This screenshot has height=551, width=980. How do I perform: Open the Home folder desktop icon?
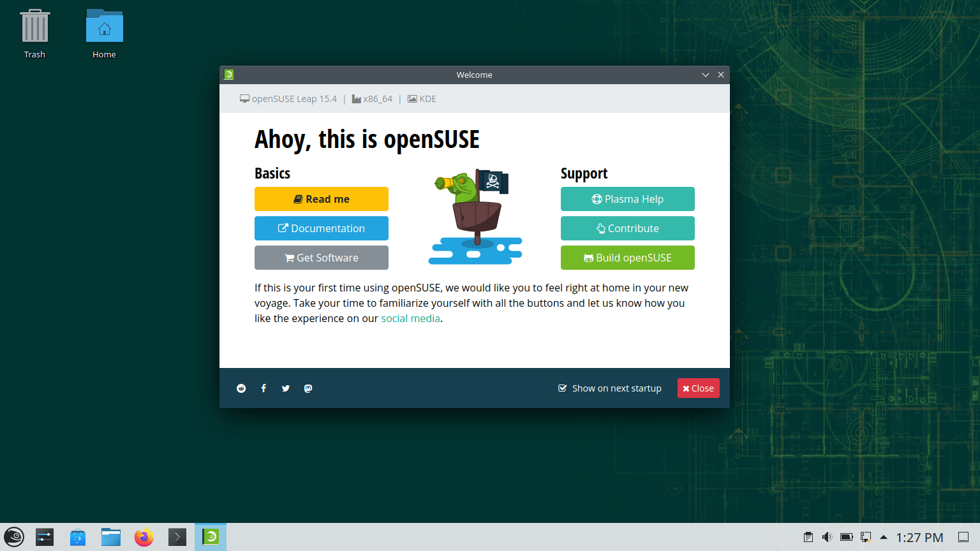point(104,34)
